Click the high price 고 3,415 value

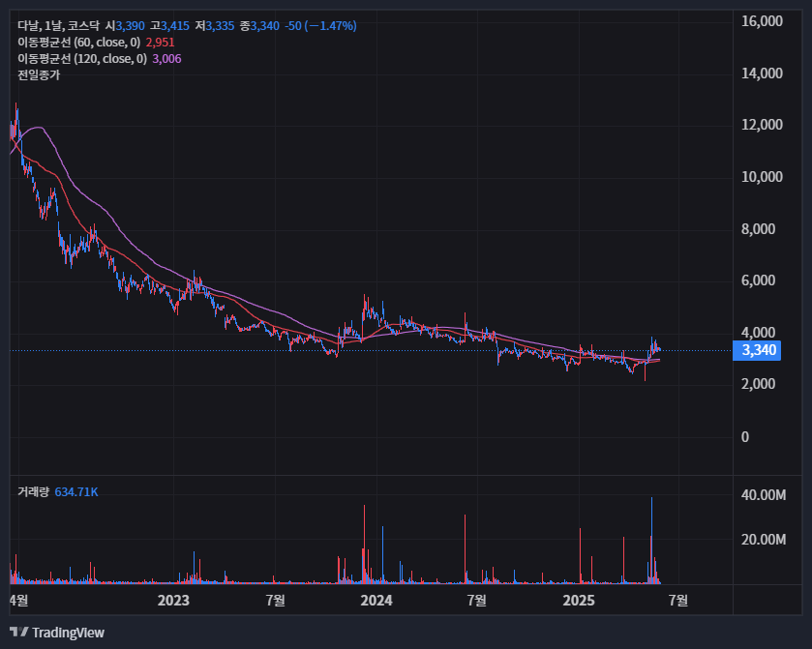(x=170, y=26)
